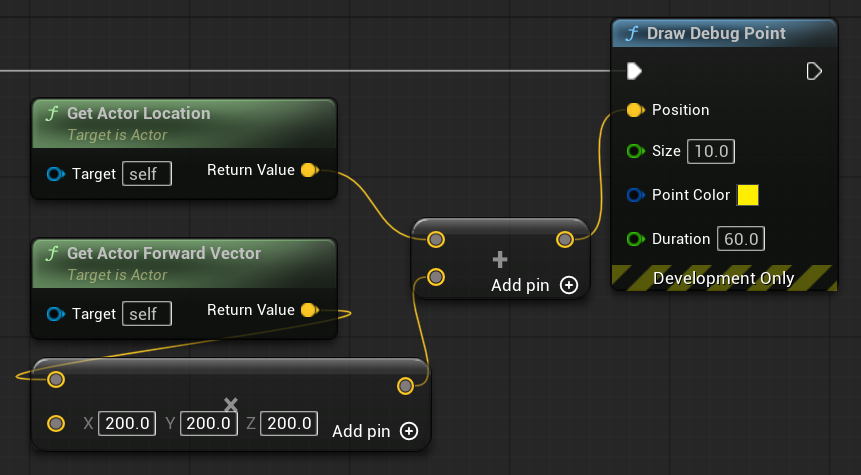The height and width of the screenshot is (475, 861).
Task: Click the Size value field 10.0
Action: point(712,152)
